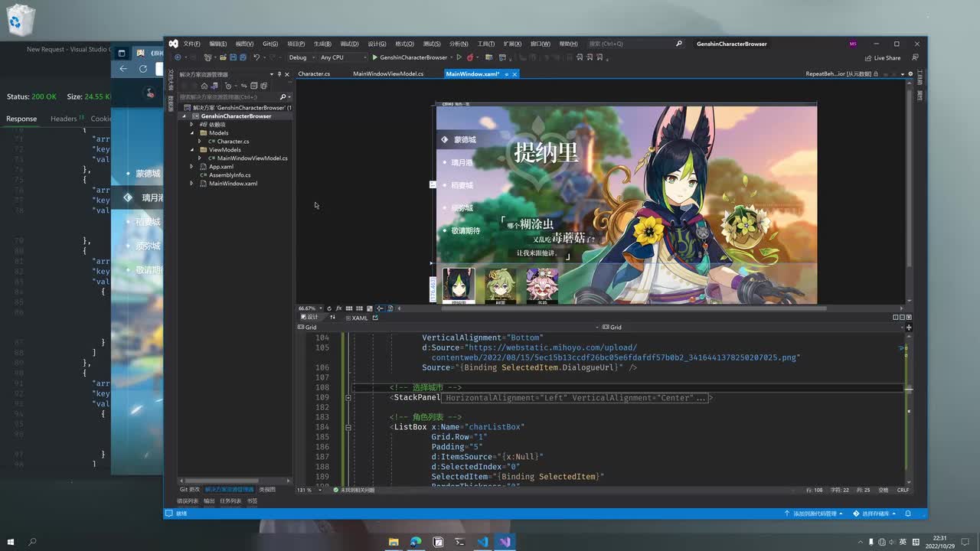This screenshot has width=980, height=551.
Task: Click 添加到源代码管理 in the status bar
Action: click(813, 514)
